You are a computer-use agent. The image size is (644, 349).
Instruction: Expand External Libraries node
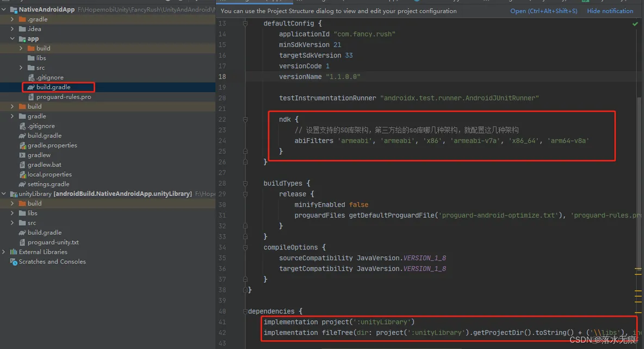tap(4, 252)
